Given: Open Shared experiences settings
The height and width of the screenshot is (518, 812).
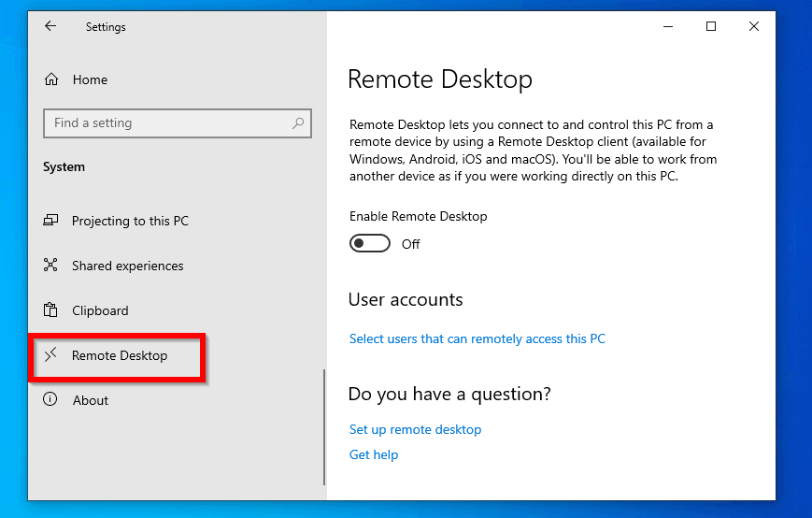Looking at the screenshot, I should click(x=127, y=266).
